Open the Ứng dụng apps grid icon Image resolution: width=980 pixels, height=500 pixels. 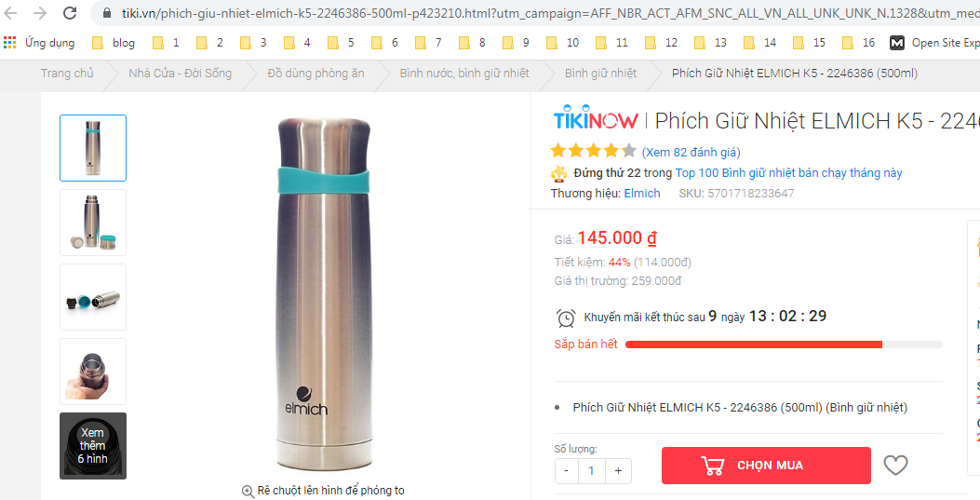(9, 43)
